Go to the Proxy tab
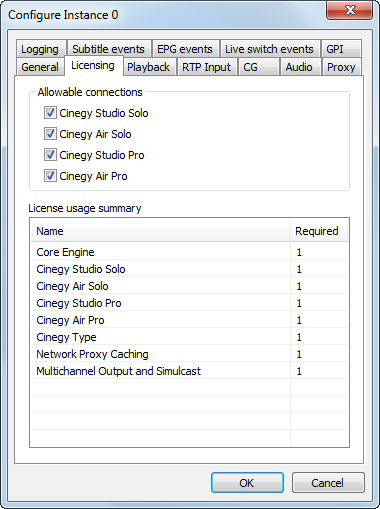This screenshot has height=509, width=380. click(341, 67)
